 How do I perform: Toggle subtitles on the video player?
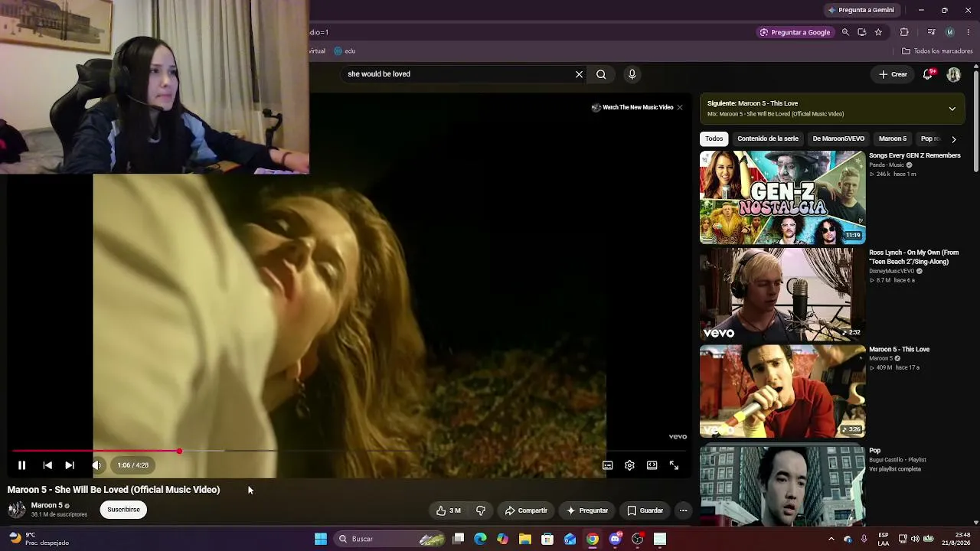(607, 465)
